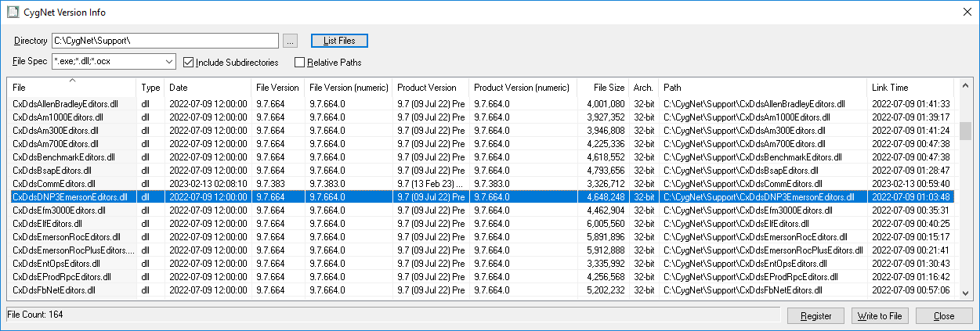Click the scrollbar up arrow
The height and width of the screenshot is (331, 980).
point(966,85)
